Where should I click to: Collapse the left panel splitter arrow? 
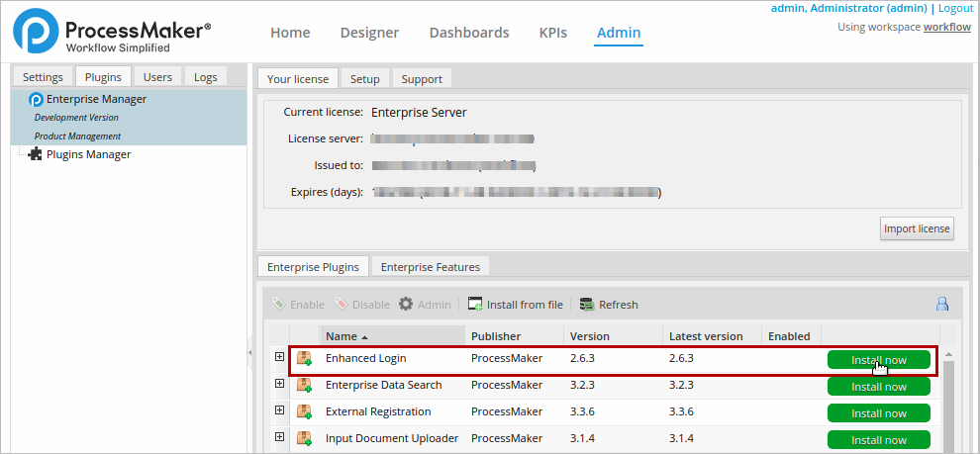[x=250, y=351]
